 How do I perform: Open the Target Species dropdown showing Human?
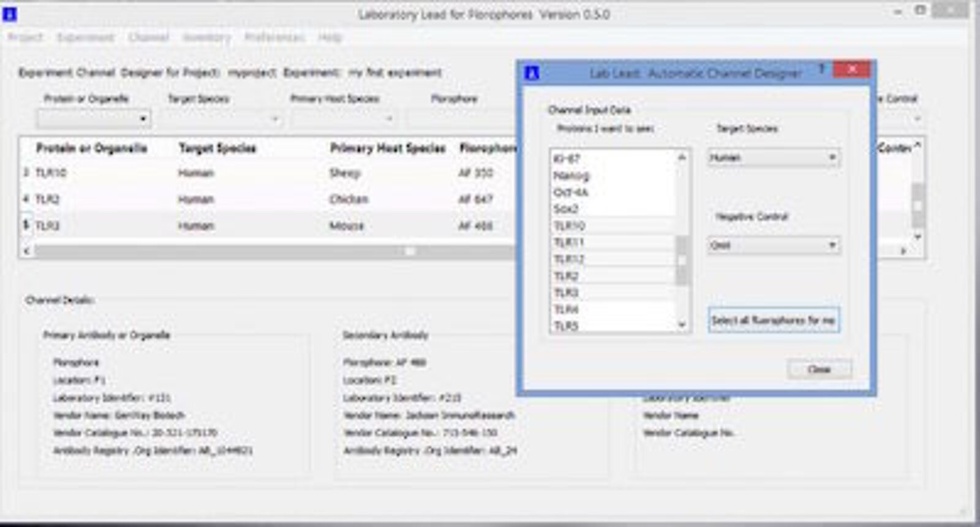pos(773,157)
